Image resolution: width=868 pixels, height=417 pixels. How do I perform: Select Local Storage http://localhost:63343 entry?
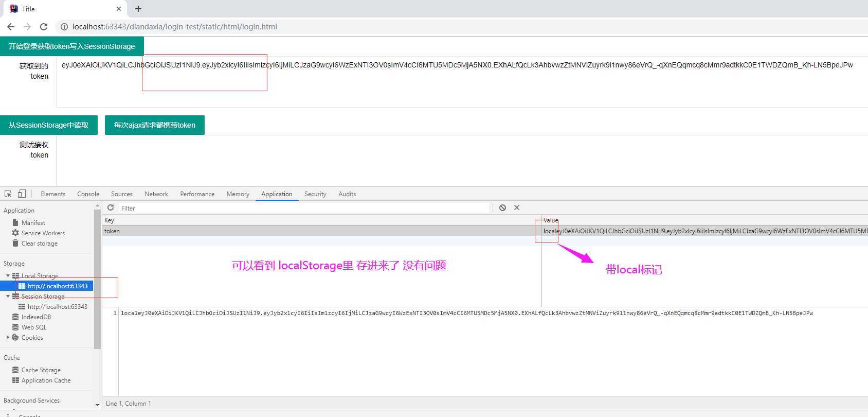tap(52, 286)
